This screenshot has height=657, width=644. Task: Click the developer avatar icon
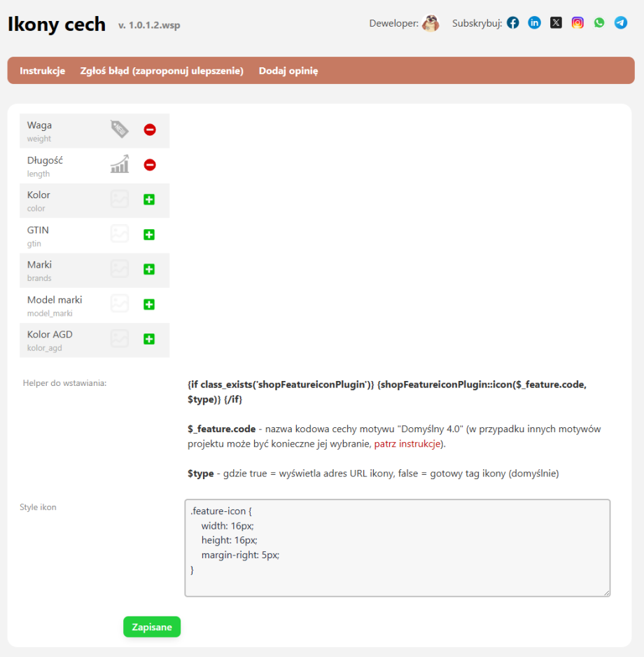430,23
